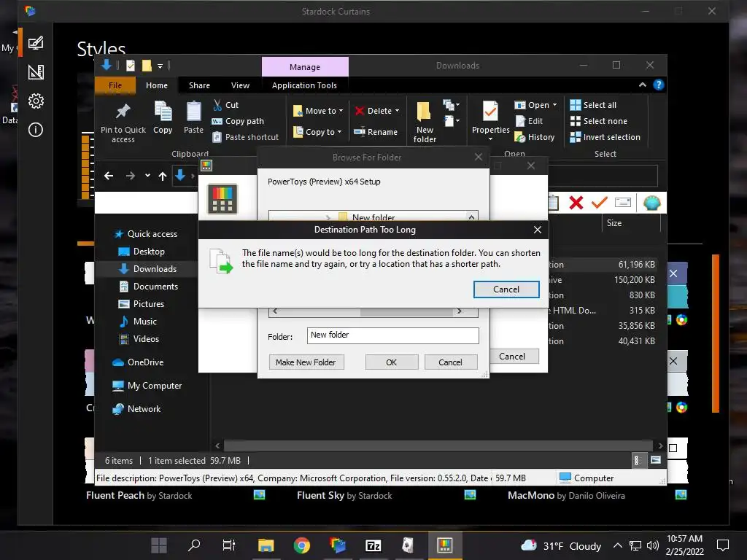The height and width of the screenshot is (560, 747).
Task: Open Curtains settings gear icon
Action: (x=36, y=101)
